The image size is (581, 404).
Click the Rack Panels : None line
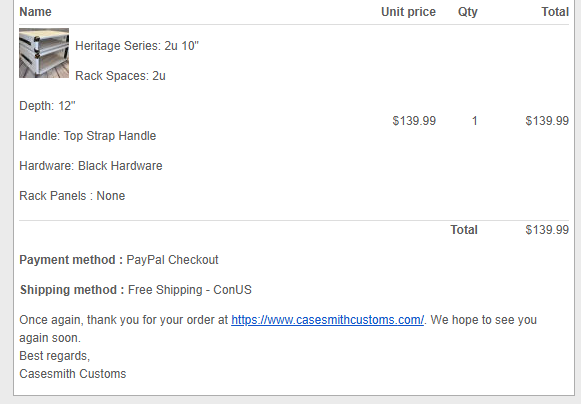coord(72,196)
